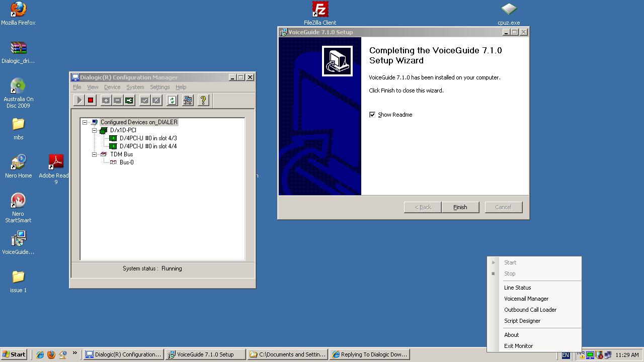644x362 pixels.
Task: Open the Device menu in Configuration Manager
Action: tap(112, 87)
